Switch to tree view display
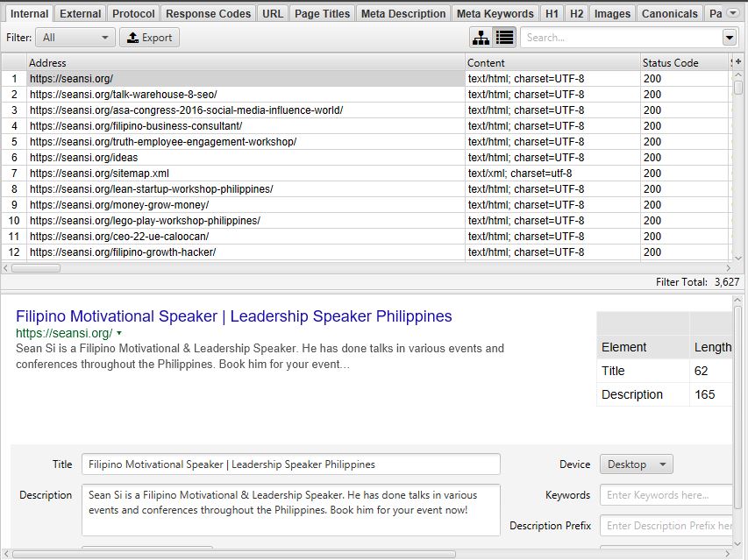Screen dimensions: 748x560 pos(481,38)
